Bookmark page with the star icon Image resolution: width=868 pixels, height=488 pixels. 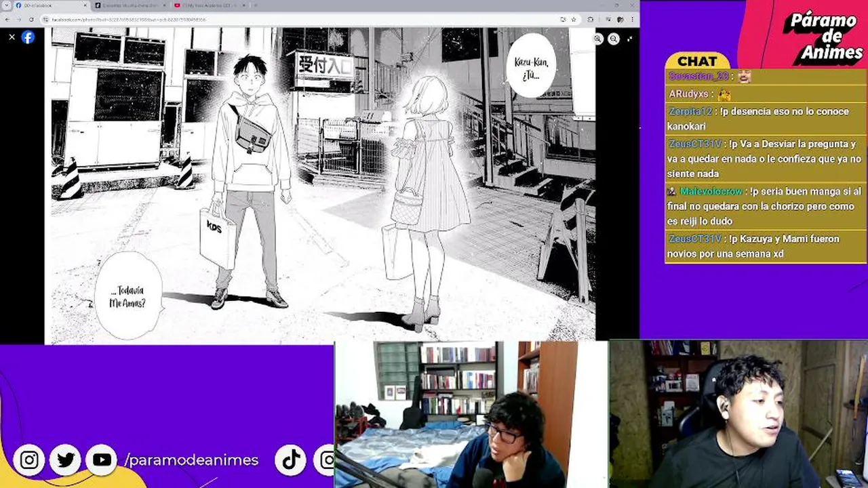pyautogui.click(x=574, y=20)
